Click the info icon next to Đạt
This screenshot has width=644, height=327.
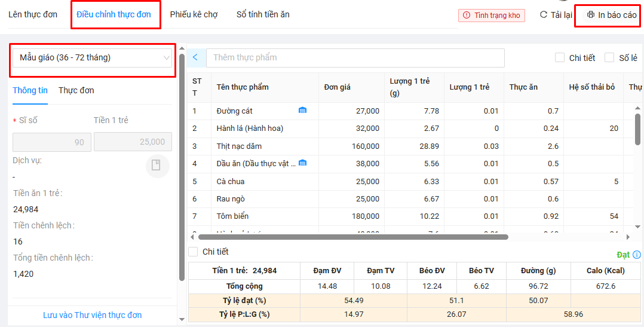click(637, 255)
